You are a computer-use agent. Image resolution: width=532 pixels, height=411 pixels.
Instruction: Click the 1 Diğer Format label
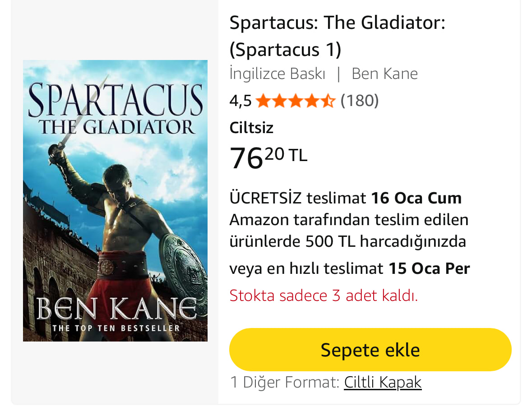tap(285, 382)
